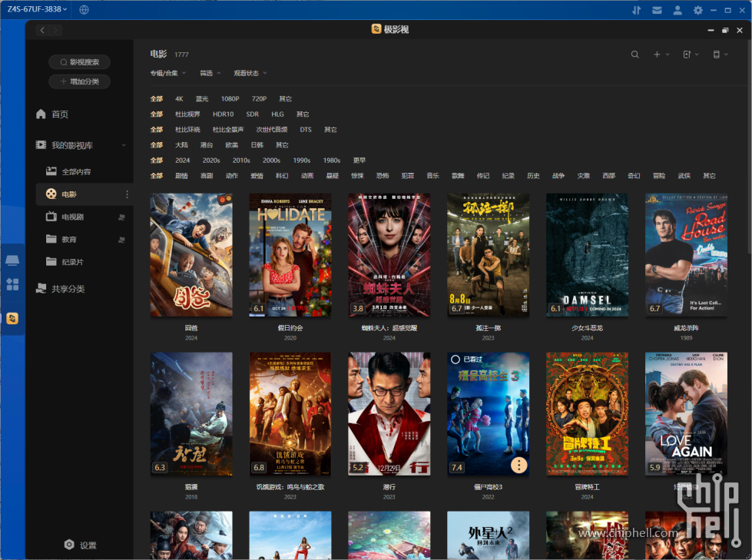
Task: Expand the 专辑/合集 dropdown
Action: (x=168, y=73)
